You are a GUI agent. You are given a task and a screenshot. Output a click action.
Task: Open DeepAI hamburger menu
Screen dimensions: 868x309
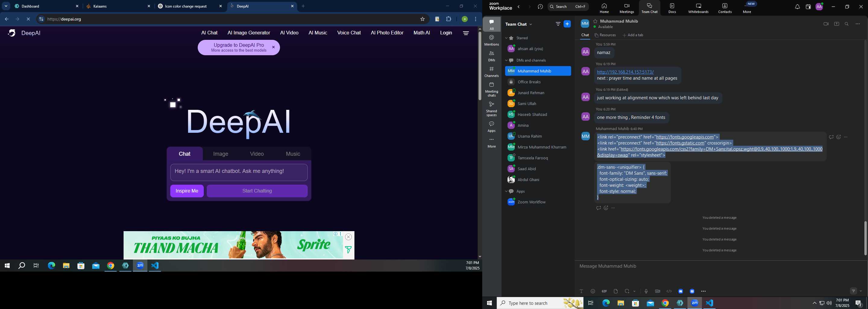466,33
